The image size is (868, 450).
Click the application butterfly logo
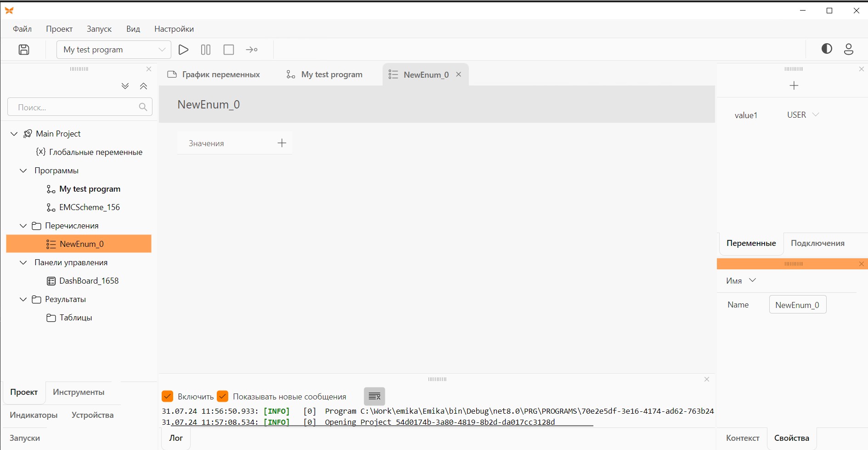pyautogui.click(x=9, y=11)
